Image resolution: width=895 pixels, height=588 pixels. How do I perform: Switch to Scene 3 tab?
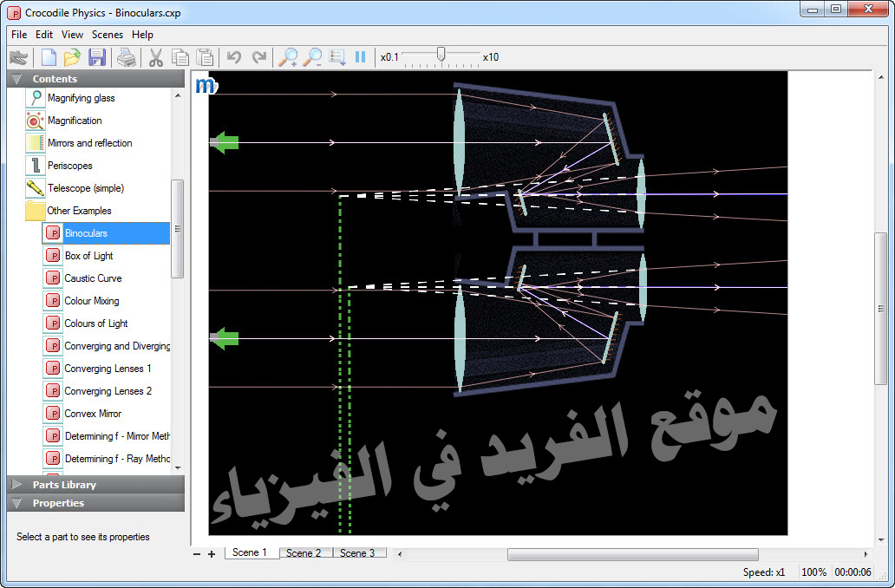357,553
